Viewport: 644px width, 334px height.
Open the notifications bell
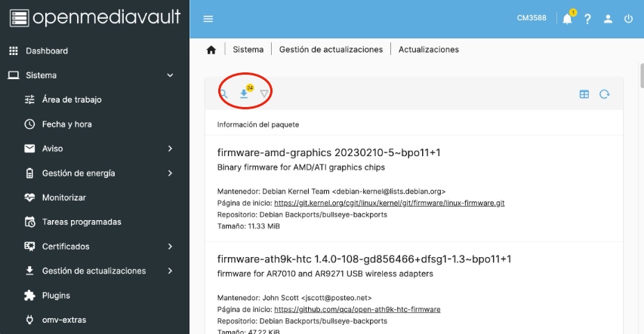click(567, 19)
